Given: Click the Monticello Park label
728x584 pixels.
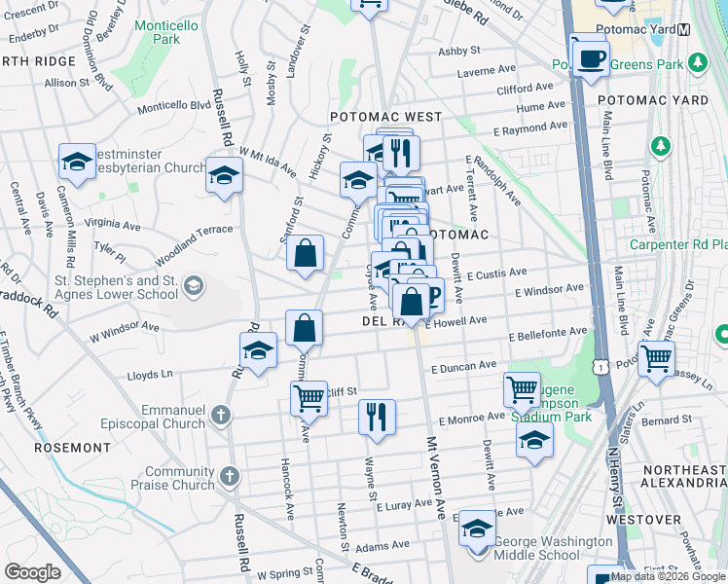Looking at the screenshot, I should (x=166, y=32).
